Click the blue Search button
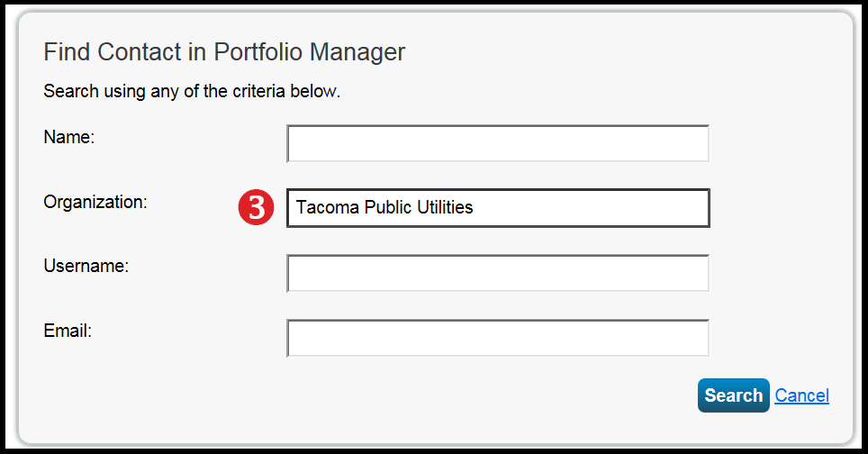Viewport: 868px width, 454px height. [x=734, y=395]
